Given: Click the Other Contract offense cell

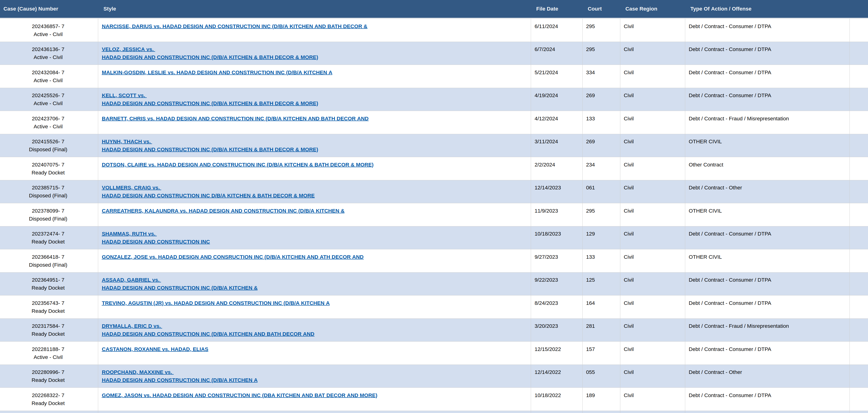Looking at the screenshot, I should tap(706, 165).
